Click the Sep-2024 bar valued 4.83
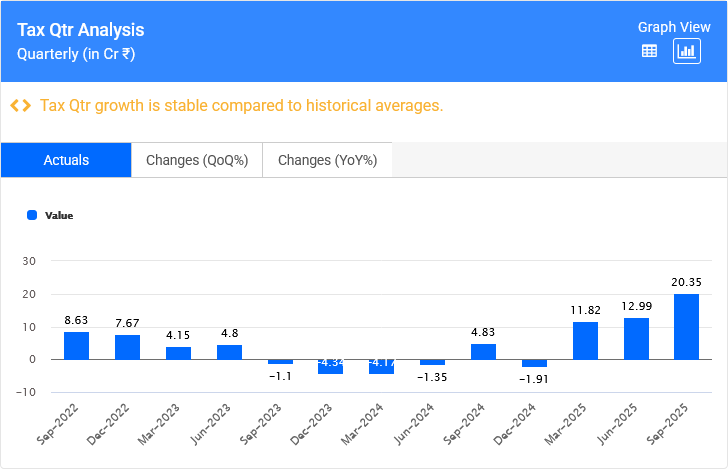The image size is (728, 469). tap(483, 352)
